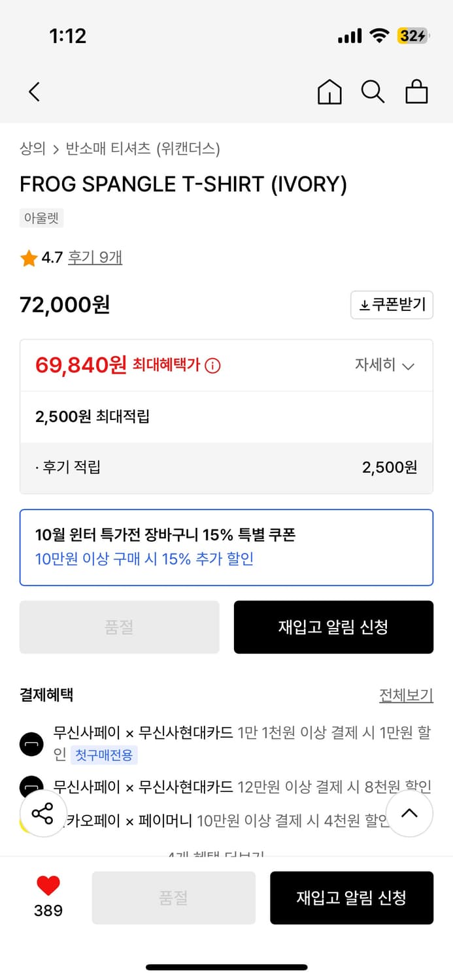Request restock alert with 재입고 알림 신청
The height and width of the screenshot is (980, 453).
(x=333, y=627)
